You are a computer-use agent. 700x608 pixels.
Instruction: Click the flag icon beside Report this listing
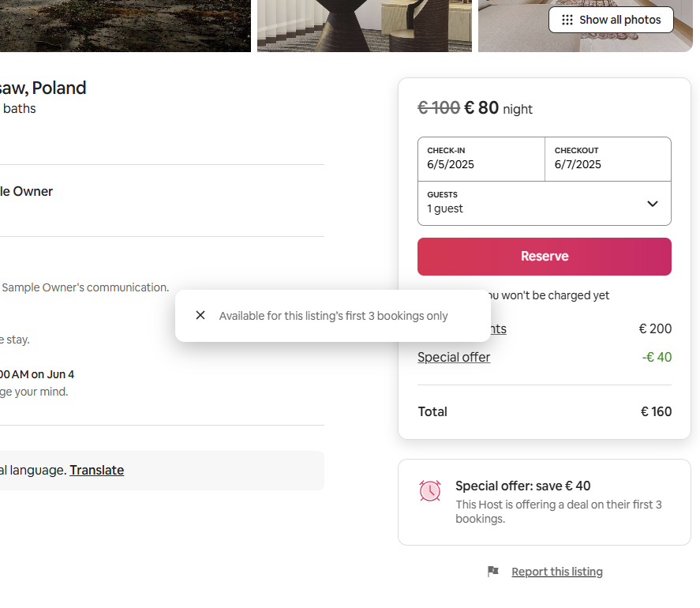point(493,572)
